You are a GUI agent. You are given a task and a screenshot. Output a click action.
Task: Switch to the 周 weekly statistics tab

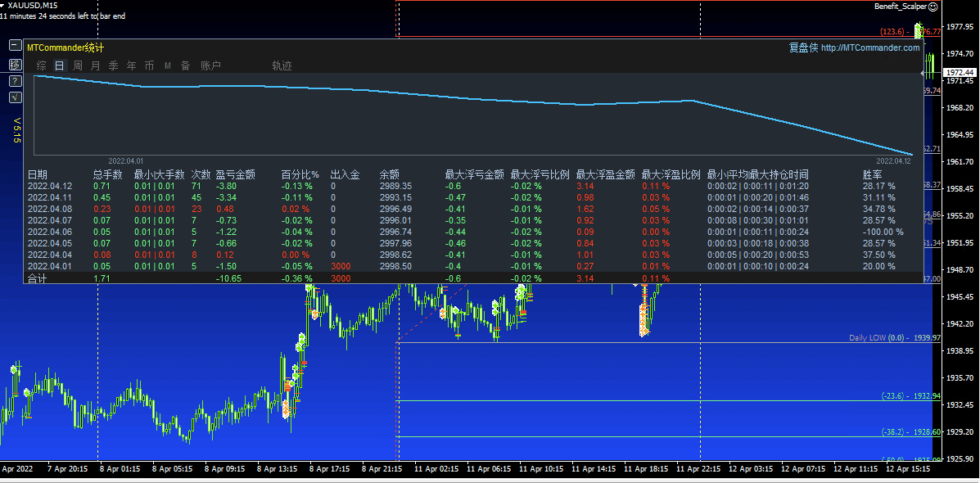78,65
